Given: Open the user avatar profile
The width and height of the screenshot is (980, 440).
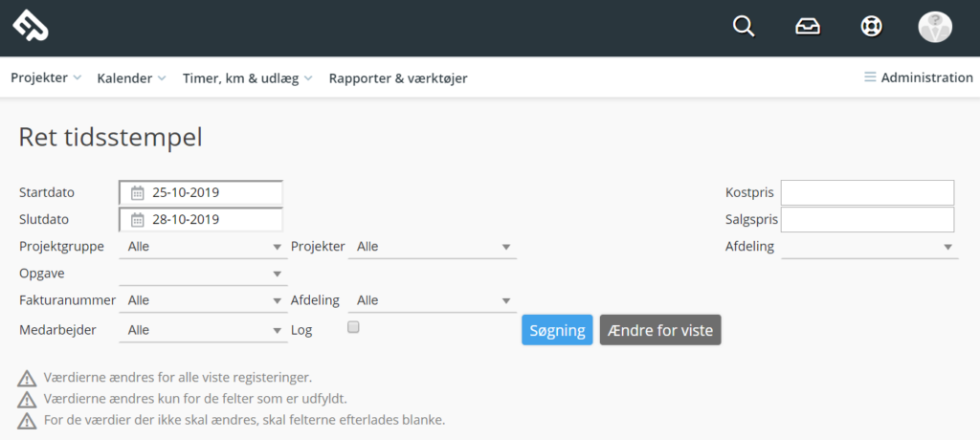Looking at the screenshot, I should pyautogui.click(x=935, y=27).
